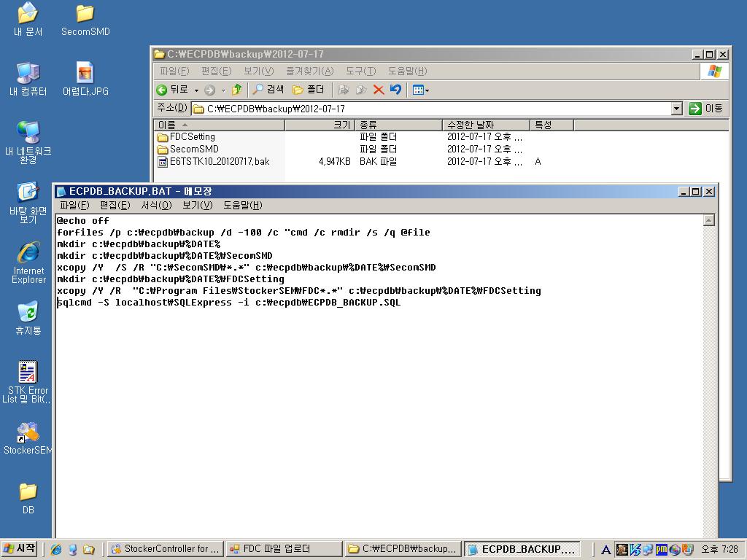The image size is (747, 560).
Task: Select the FDCSetting folder in file list
Action: click(186, 136)
